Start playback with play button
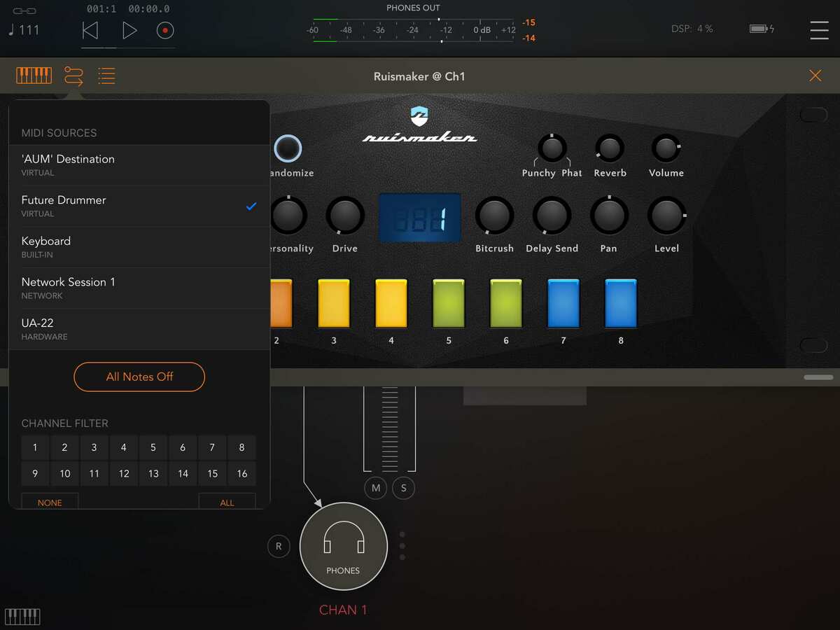Image resolution: width=840 pixels, height=630 pixels. click(x=129, y=30)
